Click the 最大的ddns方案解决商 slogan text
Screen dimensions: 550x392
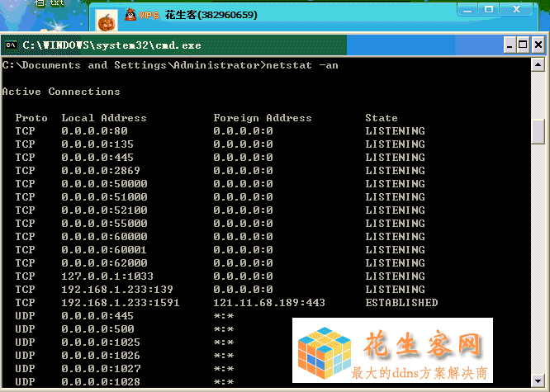point(420,373)
